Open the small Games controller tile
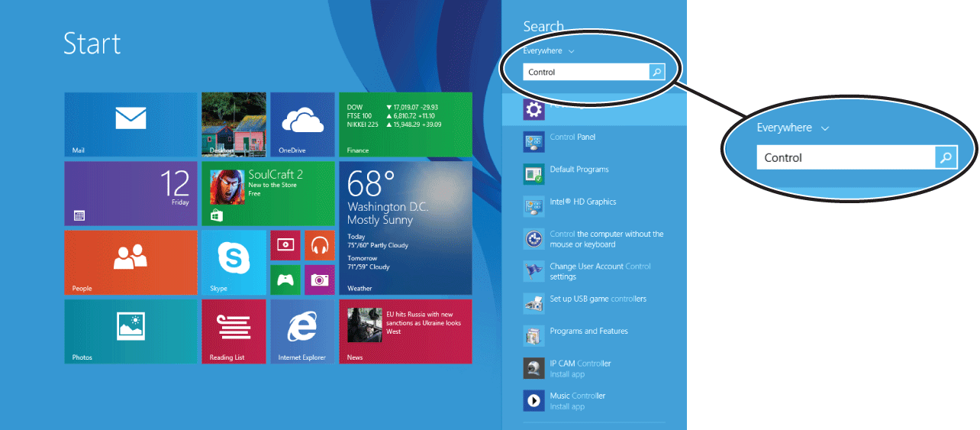Image resolution: width=980 pixels, height=430 pixels. point(285,280)
